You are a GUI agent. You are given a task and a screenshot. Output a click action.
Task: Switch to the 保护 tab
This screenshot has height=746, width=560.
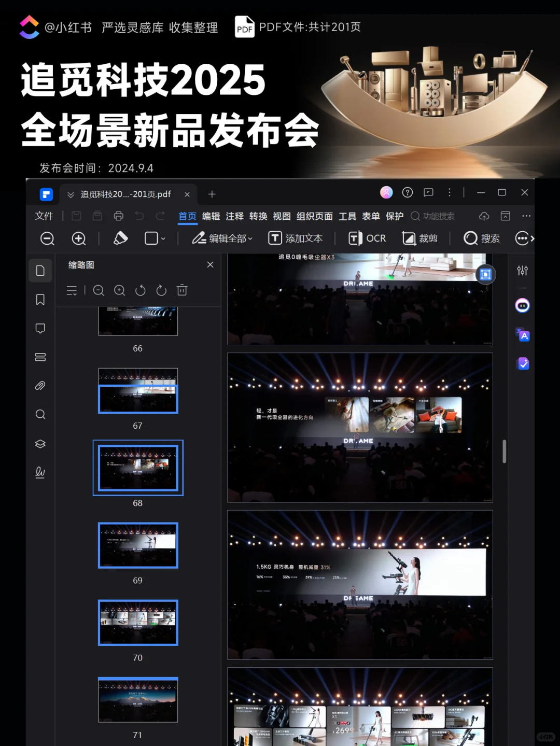[x=395, y=216]
